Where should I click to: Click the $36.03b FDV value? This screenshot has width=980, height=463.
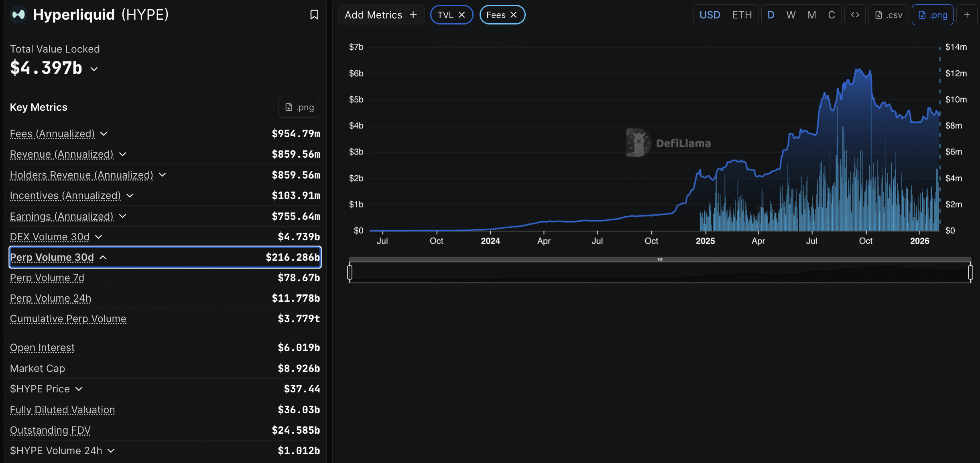[299, 410]
